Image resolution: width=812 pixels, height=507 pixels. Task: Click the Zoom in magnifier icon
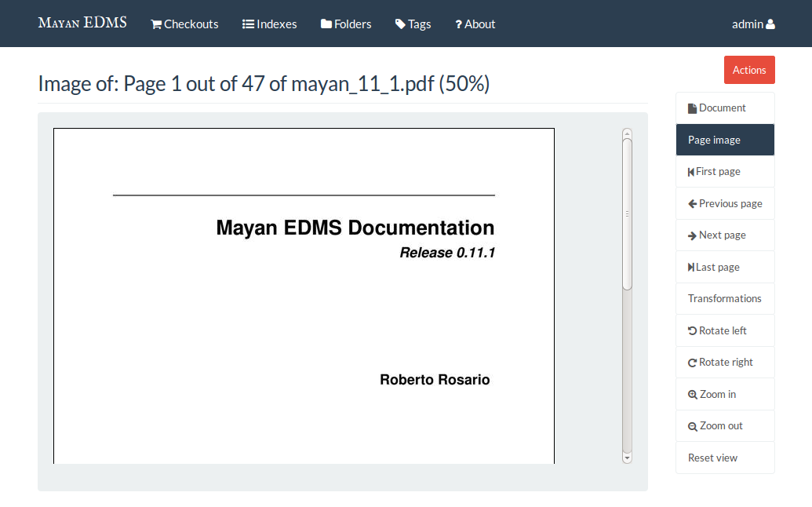[x=692, y=395]
